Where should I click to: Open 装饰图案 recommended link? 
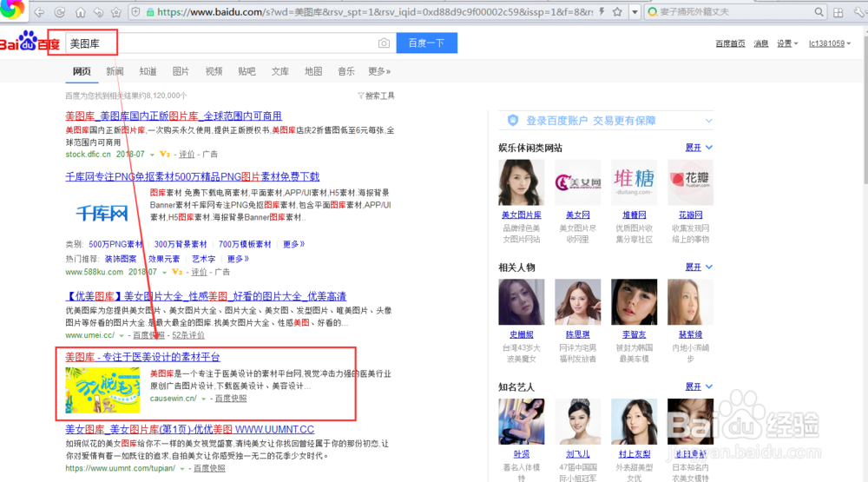pyautogui.click(x=120, y=259)
